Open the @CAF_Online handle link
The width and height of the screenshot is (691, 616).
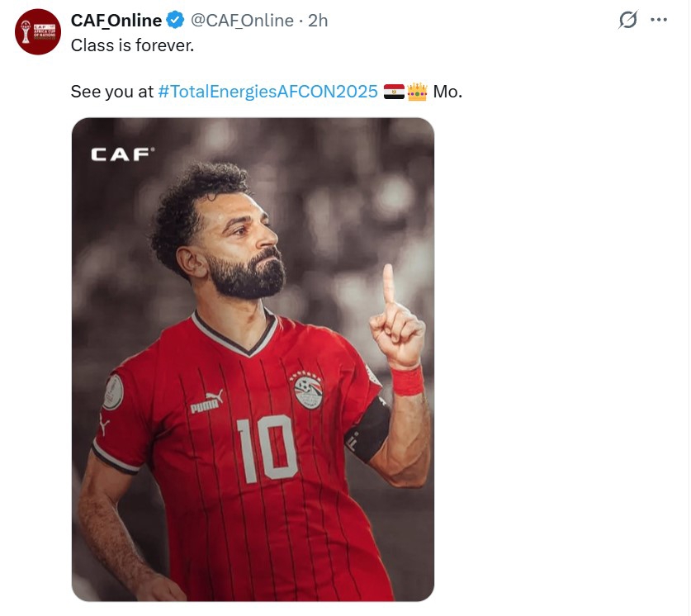[243, 21]
